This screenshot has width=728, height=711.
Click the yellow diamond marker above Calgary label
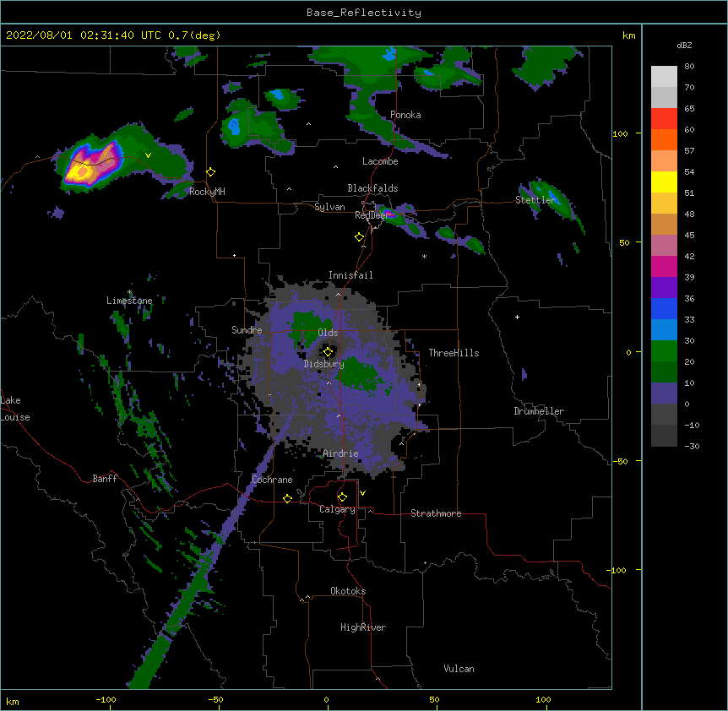tap(342, 497)
